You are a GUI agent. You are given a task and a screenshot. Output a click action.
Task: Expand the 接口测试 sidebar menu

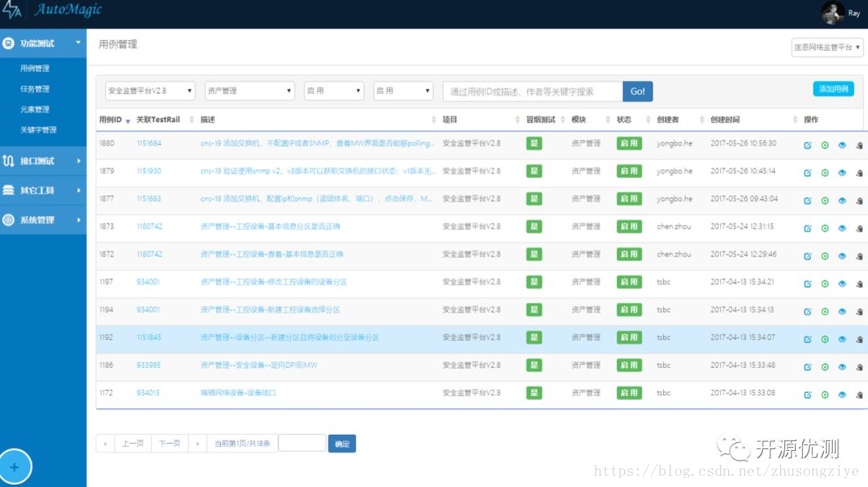(x=43, y=161)
